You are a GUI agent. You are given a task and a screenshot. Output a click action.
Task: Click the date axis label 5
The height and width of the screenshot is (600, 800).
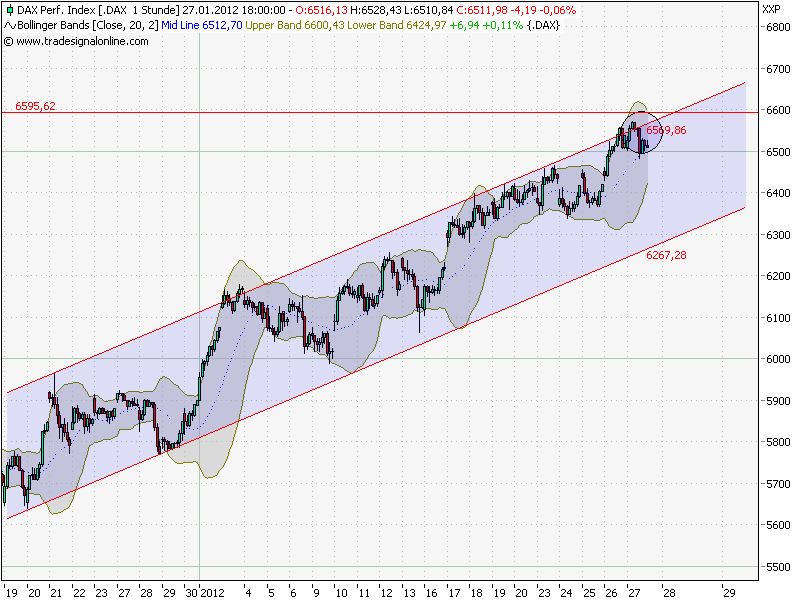(x=271, y=593)
